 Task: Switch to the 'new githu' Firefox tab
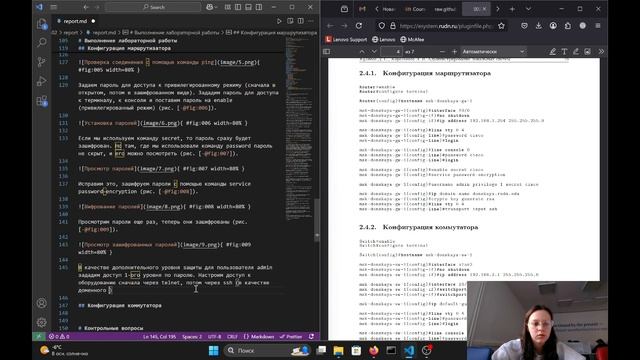pos(445,9)
